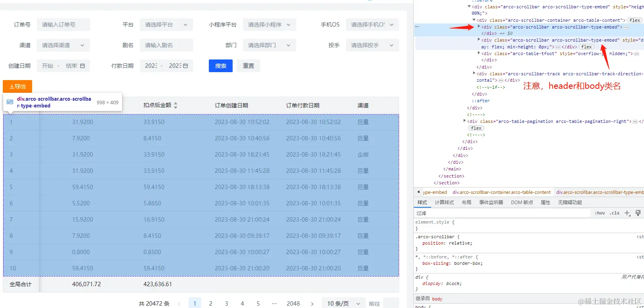Expand the arco-table-tfoot node
The width and height of the screenshot is (644, 308).
(479, 54)
